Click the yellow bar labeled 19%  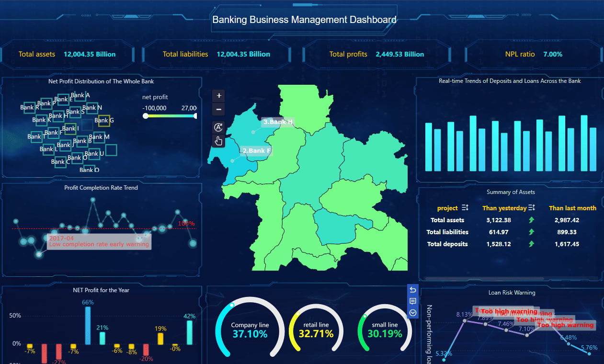coord(160,339)
